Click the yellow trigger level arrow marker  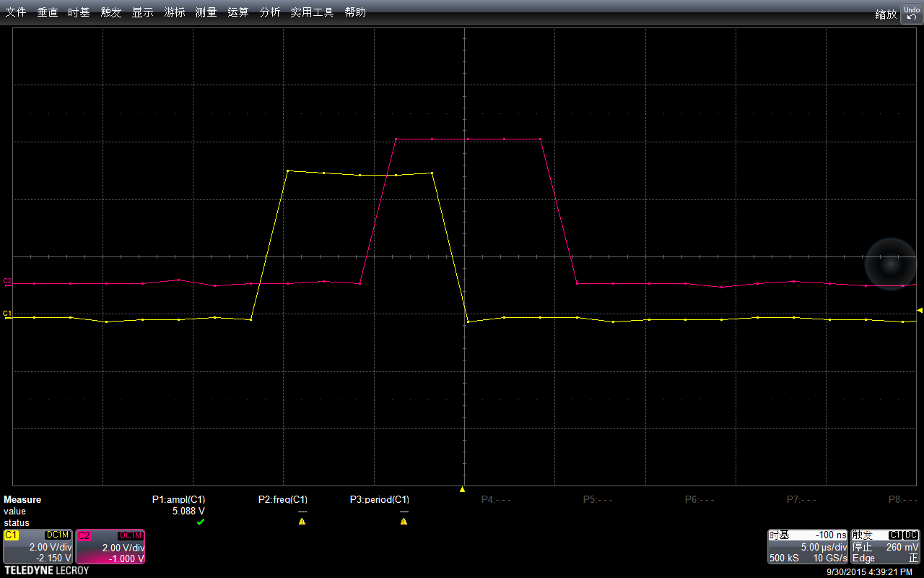(920, 310)
